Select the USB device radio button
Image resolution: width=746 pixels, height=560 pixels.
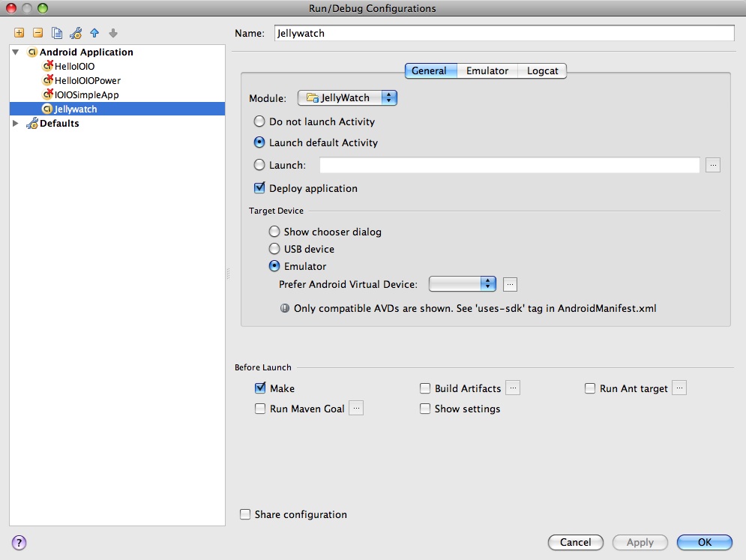pyautogui.click(x=274, y=249)
